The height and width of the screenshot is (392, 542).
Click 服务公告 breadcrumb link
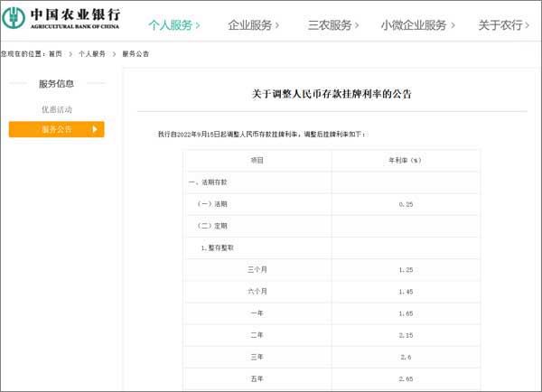pos(135,54)
